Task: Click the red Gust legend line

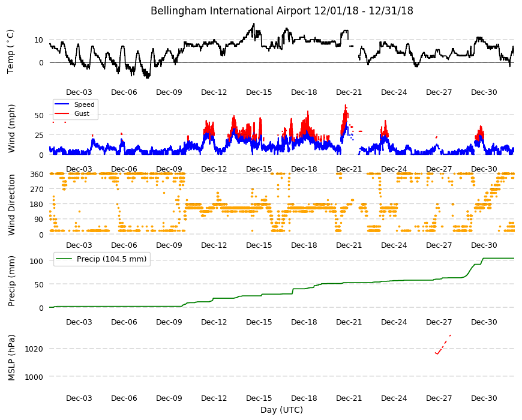Action: click(x=62, y=113)
